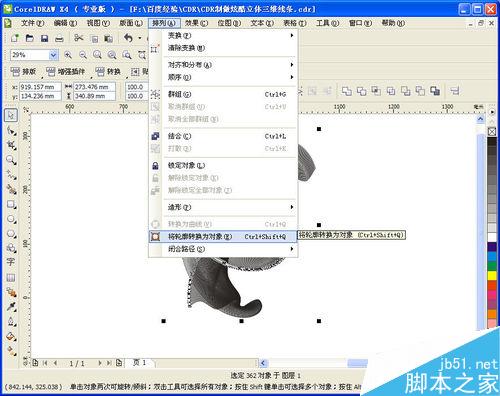Click the y position field showing 134.236 mm

coord(40,96)
